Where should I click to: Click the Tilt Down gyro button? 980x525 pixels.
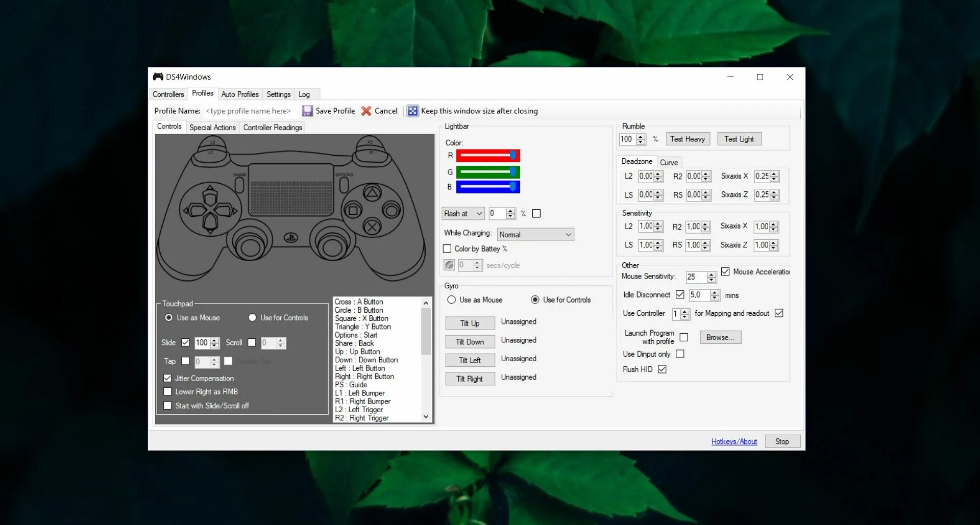[x=470, y=342]
